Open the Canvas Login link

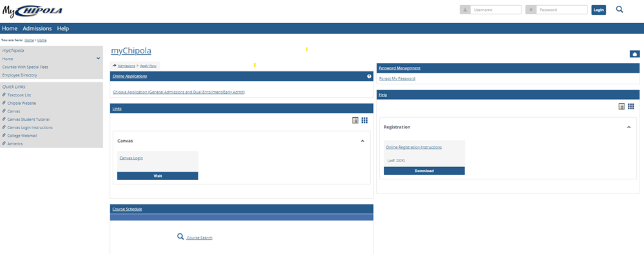point(131,158)
